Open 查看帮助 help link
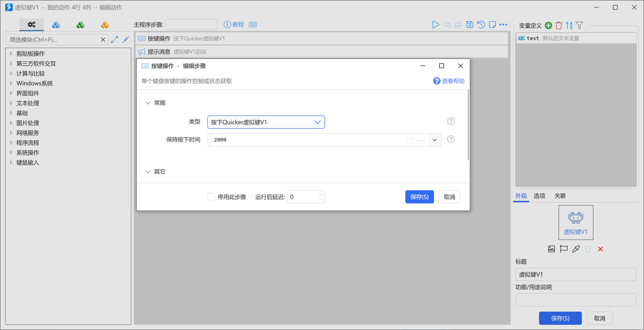This screenshot has height=330, width=644. (449, 81)
